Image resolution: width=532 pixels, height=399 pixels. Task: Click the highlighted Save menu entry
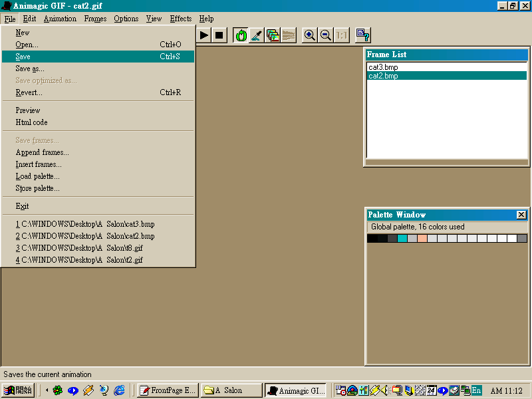98,57
